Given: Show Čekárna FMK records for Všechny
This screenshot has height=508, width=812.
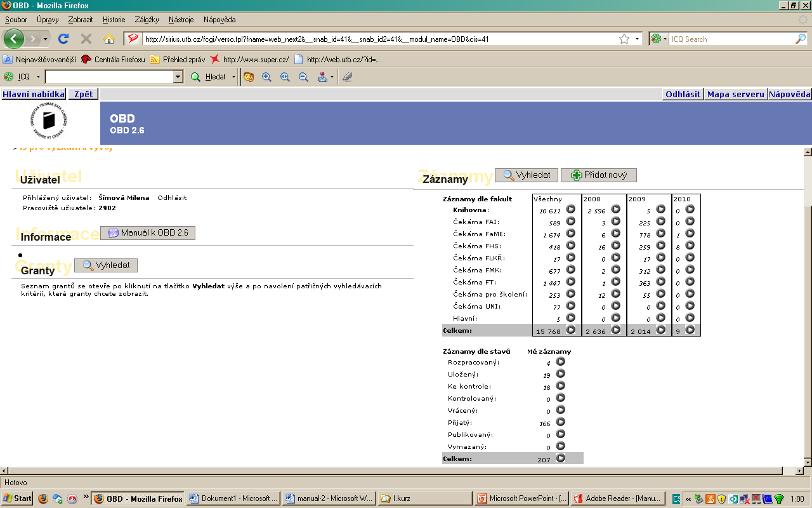Looking at the screenshot, I should click(x=570, y=269).
